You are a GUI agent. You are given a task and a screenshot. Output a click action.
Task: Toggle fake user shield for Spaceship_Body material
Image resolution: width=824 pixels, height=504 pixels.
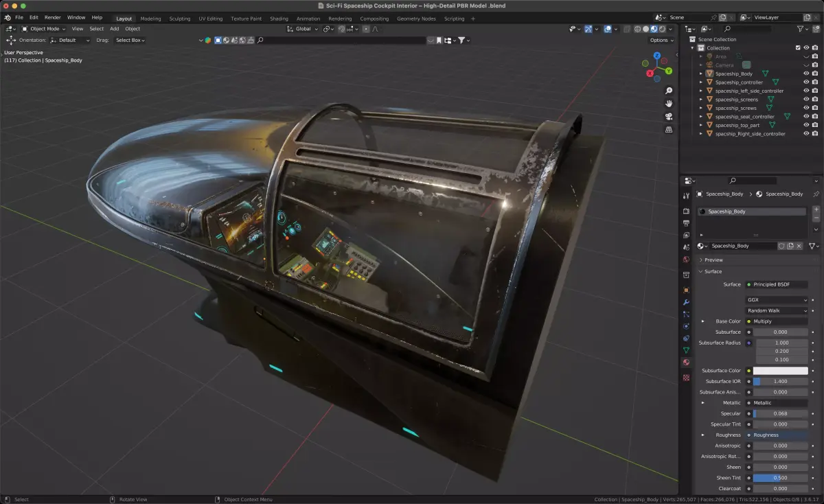click(781, 246)
